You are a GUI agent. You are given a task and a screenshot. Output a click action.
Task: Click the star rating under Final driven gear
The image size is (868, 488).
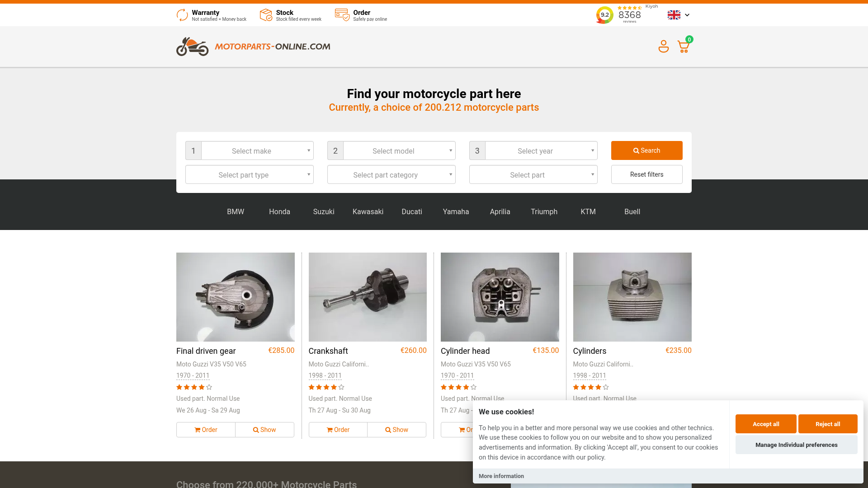(x=194, y=387)
